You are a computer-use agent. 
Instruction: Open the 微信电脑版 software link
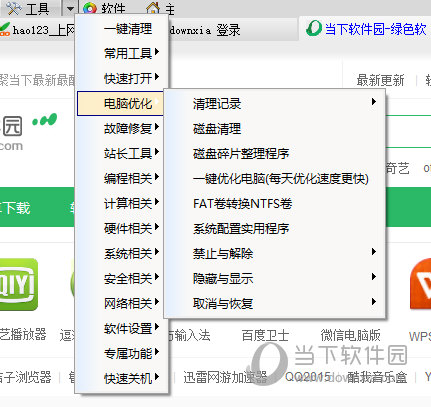coord(350,335)
